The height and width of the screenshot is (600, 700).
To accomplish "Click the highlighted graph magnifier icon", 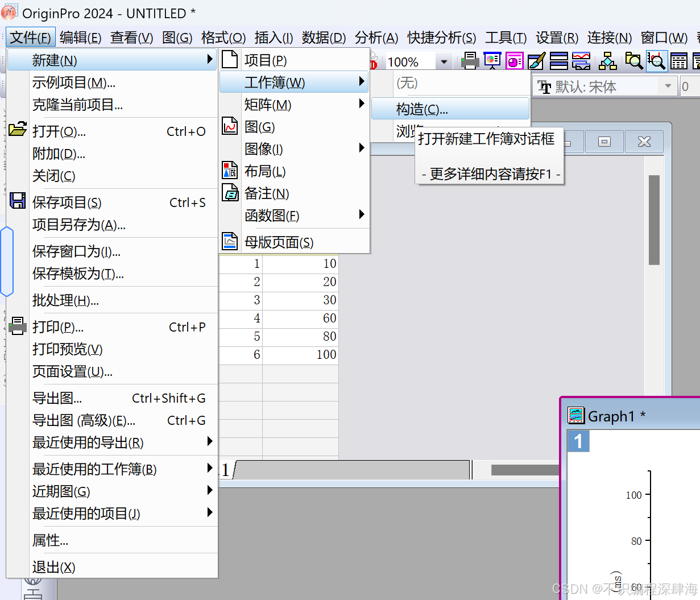I will coord(656,61).
